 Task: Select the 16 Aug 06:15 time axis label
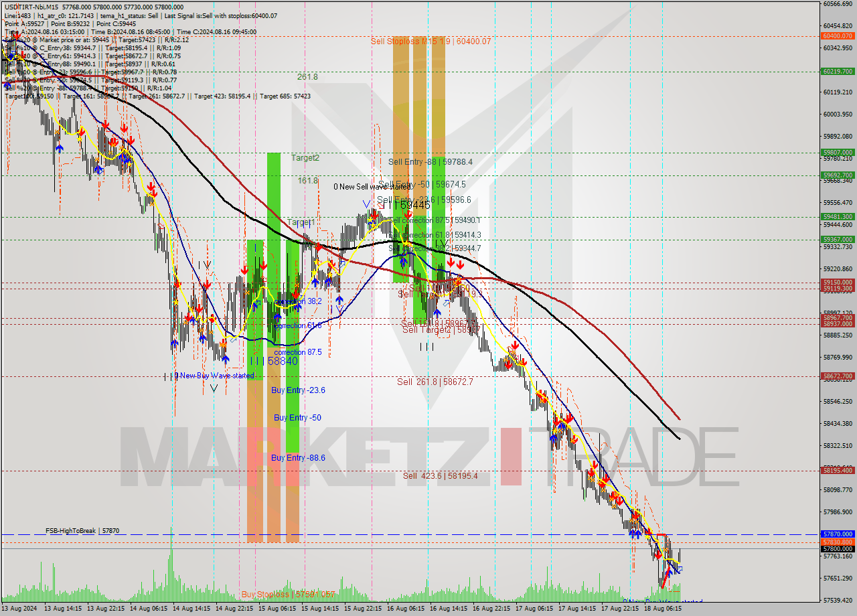click(x=405, y=609)
